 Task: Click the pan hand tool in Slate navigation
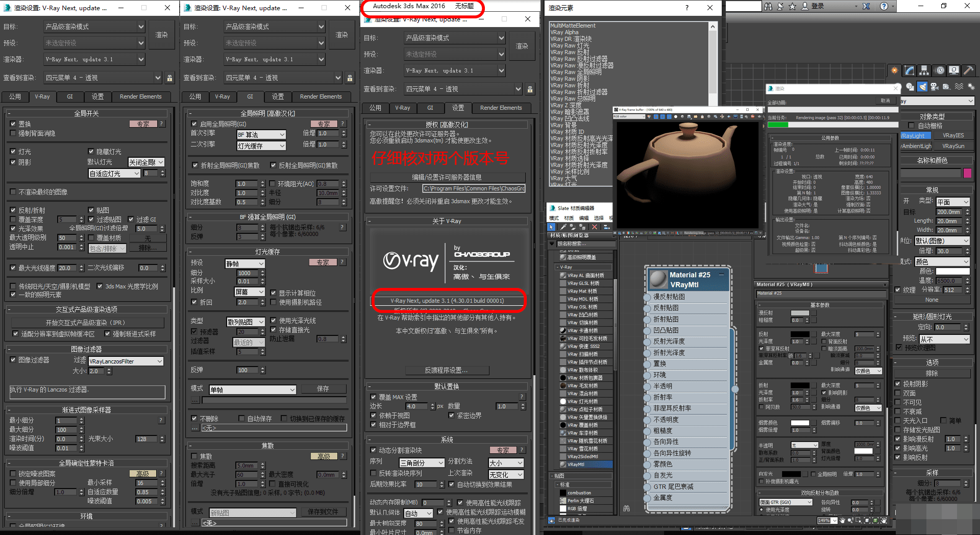point(842,521)
